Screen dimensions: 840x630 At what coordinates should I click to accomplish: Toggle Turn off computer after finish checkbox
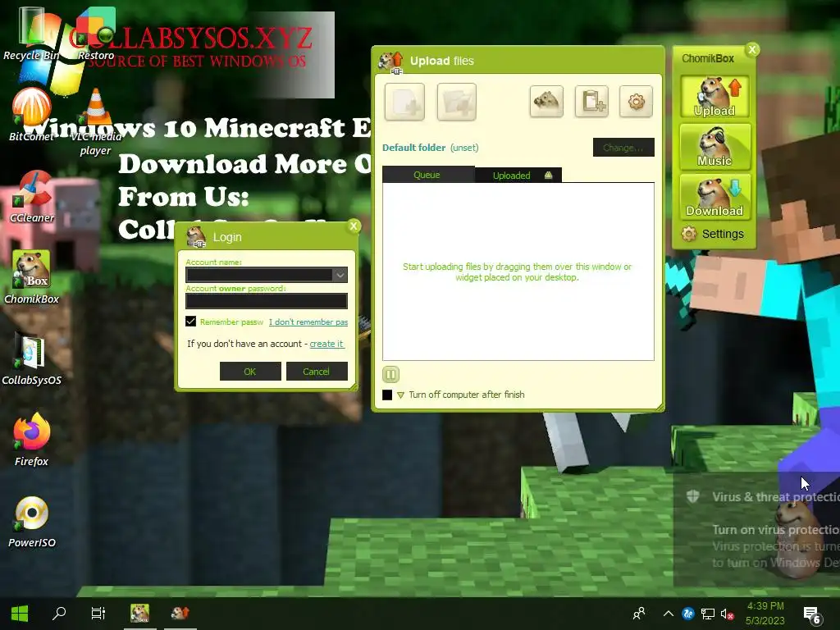point(387,395)
